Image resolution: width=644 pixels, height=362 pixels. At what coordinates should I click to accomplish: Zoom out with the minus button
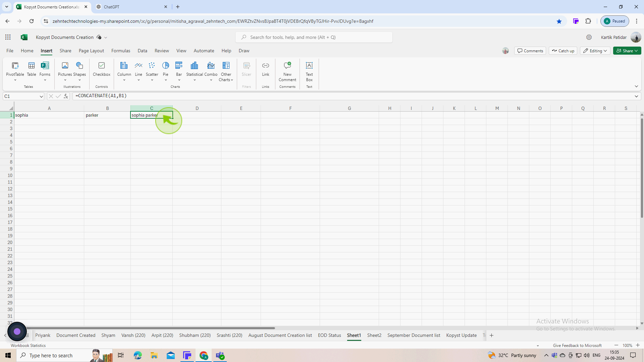click(x=616, y=345)
